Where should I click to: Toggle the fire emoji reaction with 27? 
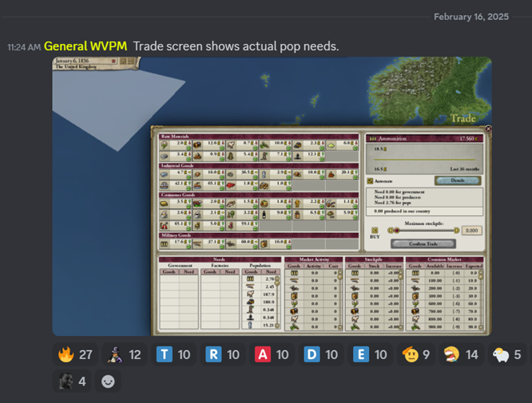click(x=75, y=354)
